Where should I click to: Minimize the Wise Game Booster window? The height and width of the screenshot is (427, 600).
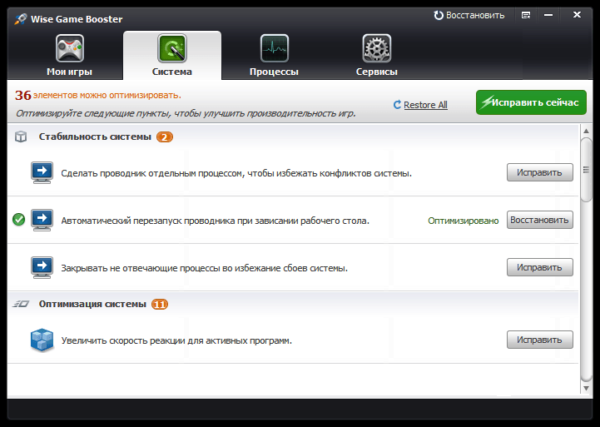(548, 15)
